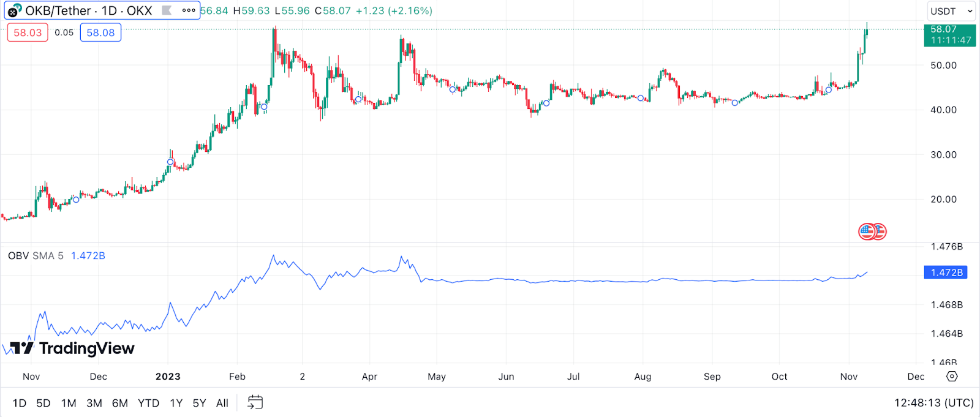Open the Go to date calendar icon

tap(255, 402)
